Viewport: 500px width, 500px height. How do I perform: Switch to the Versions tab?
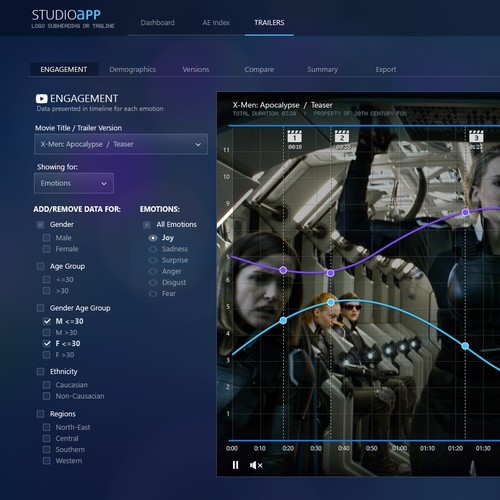[x=196, y=69]
